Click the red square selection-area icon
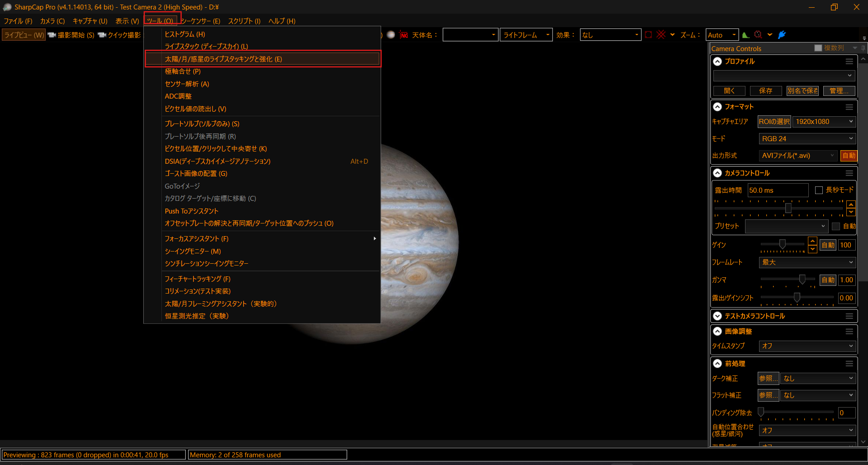The height and width of the screenshot is (465, 868). tap(648, 35)
